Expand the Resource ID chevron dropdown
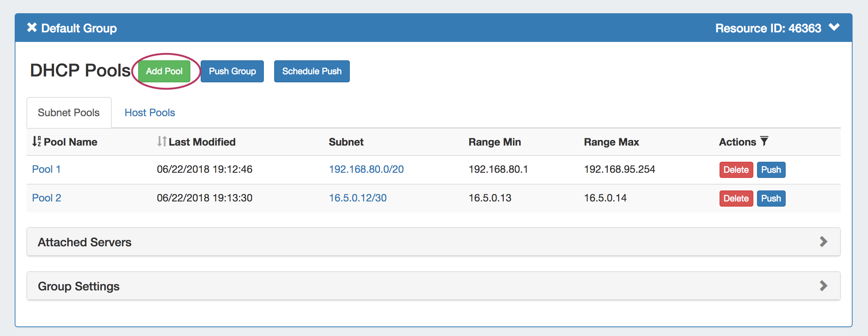Screen dimensions: 868x336 click(834, 28)
